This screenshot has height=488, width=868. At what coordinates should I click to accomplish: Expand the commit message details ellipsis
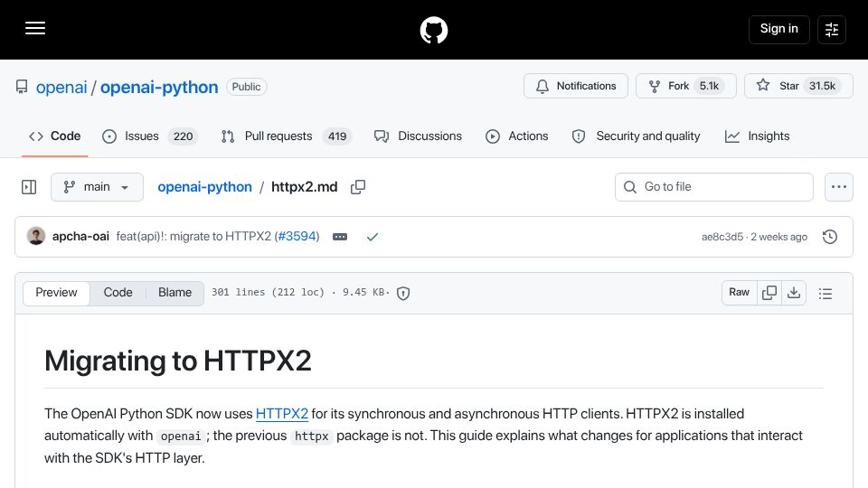[x=340, y=237]
